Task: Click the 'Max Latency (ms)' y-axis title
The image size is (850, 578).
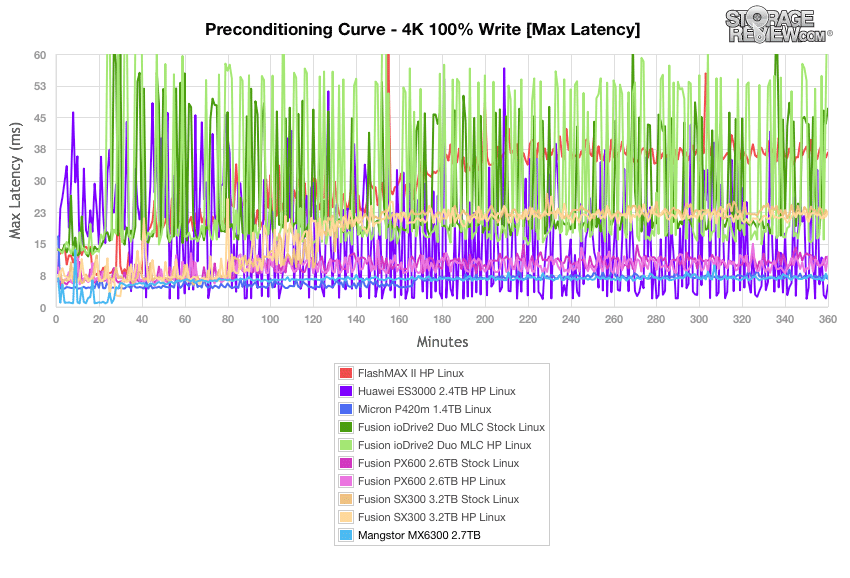Action: click(x=15, y=181)
